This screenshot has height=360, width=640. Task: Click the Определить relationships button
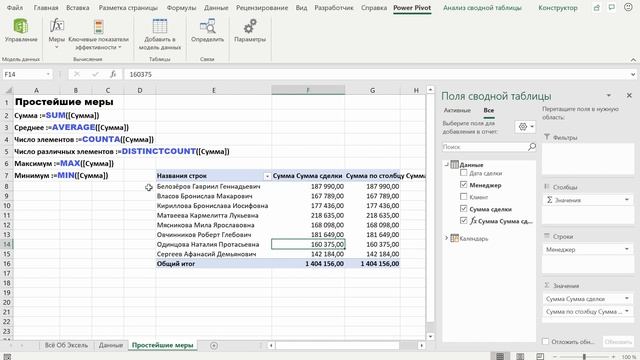click(207, 31)
